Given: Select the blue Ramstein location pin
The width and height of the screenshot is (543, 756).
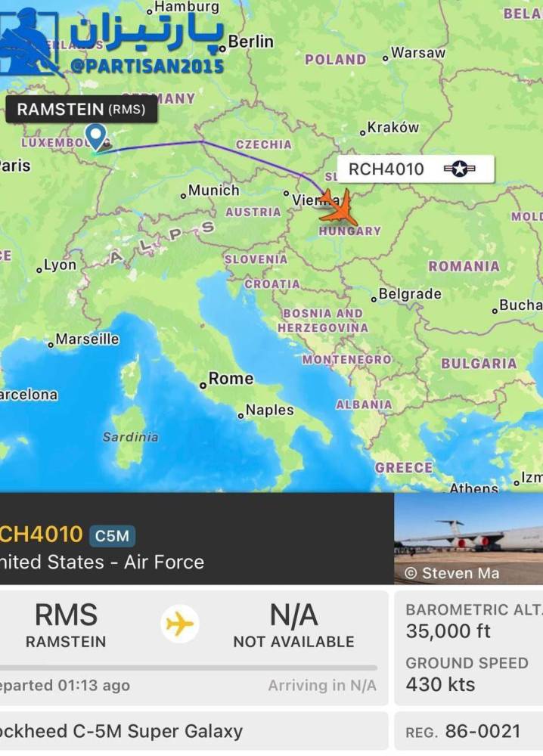Looking at the screenshot, I should point(95,136).
